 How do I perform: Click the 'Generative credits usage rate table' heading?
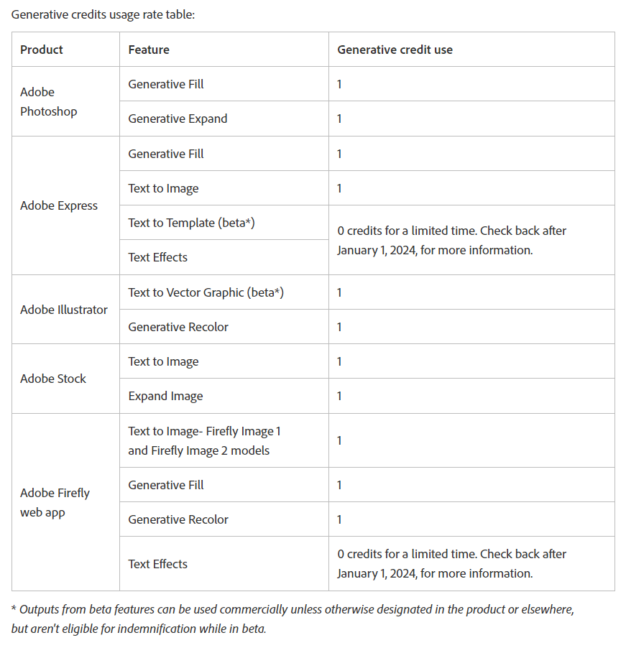coord(104,14)
